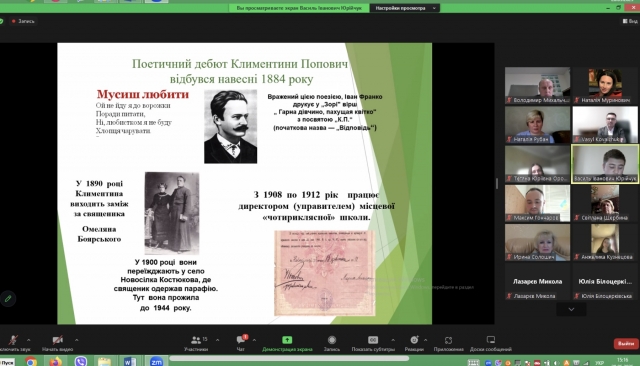Open Доски сообщений whiteboards
Viewport: 640px width, 366px height.
[x=491, y=343]
